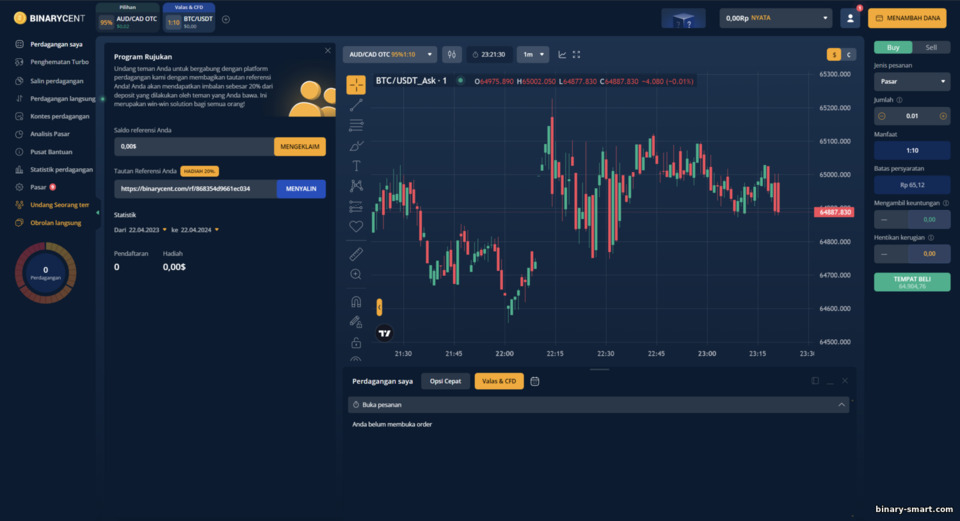This screenshot has width=960, height=521.
Task: Add a new asset tab with plus
Action: click(226, 20)
